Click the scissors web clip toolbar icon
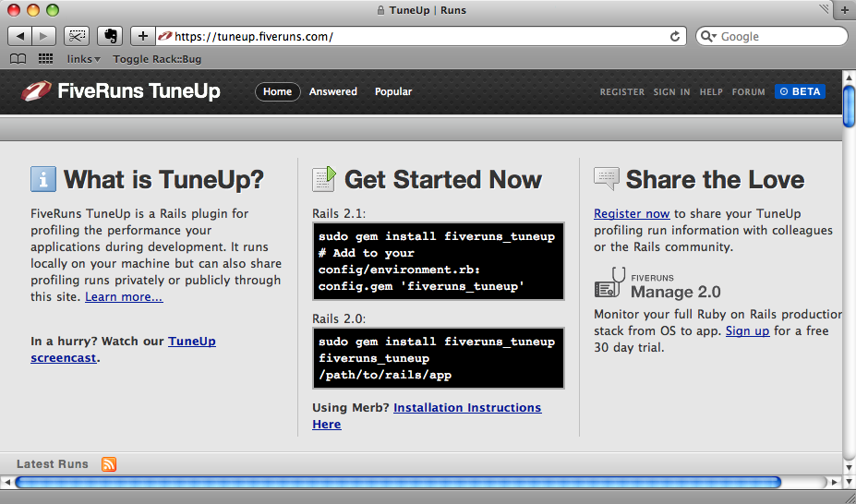This screenshot has height=504, width=856. [x=77, y=37]
